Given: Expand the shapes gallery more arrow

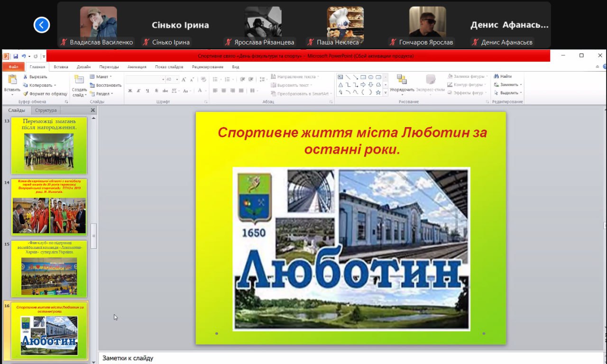Looking at the screenshot, I should pyautogui.click(x=386, y=93).
